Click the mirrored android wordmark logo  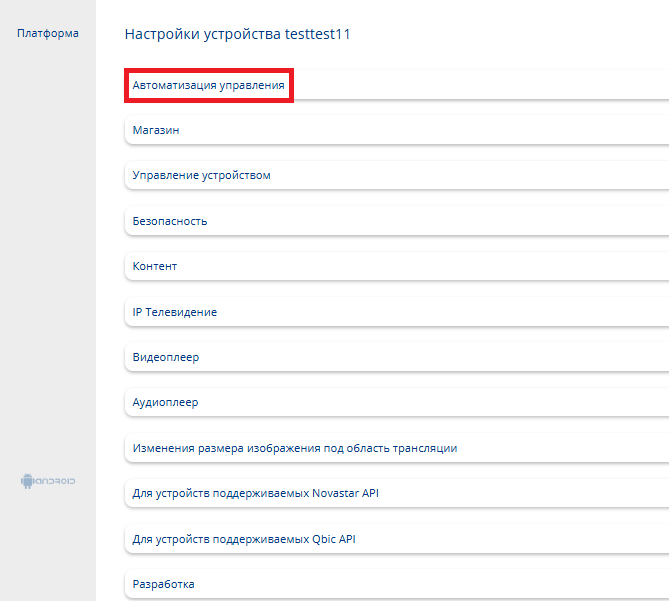(56, 481)
